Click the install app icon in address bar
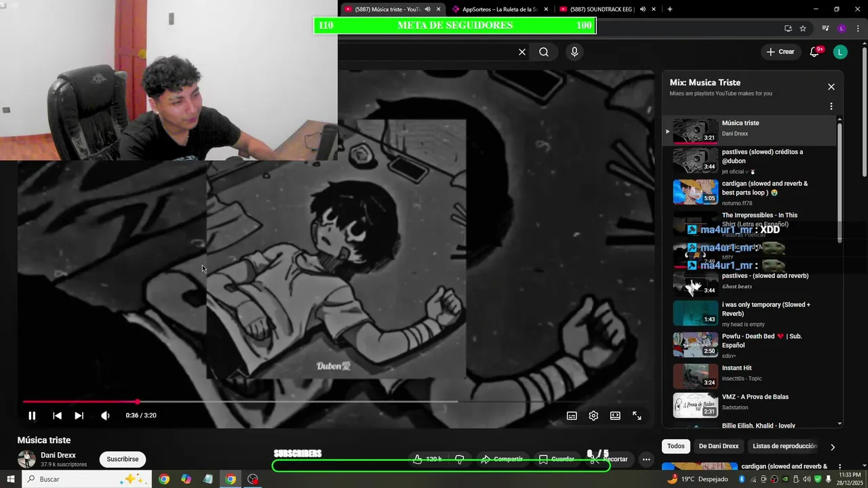 (788, 28)
